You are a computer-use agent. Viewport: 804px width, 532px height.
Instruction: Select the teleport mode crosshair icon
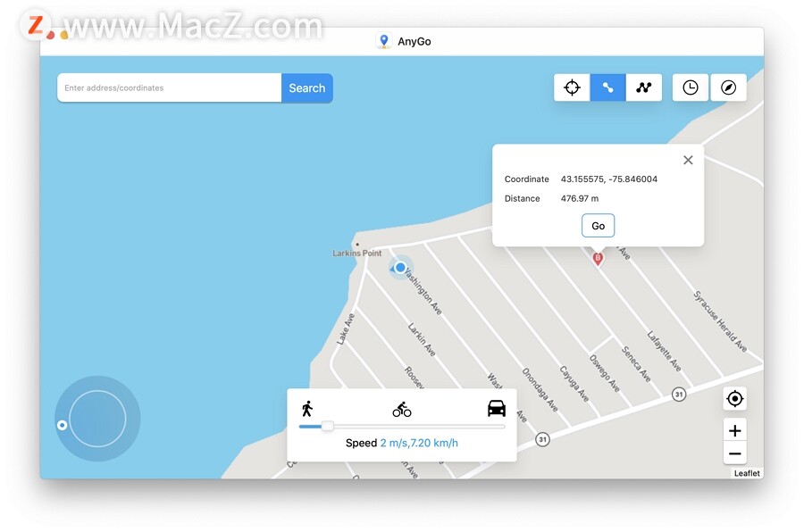[572, 87]
